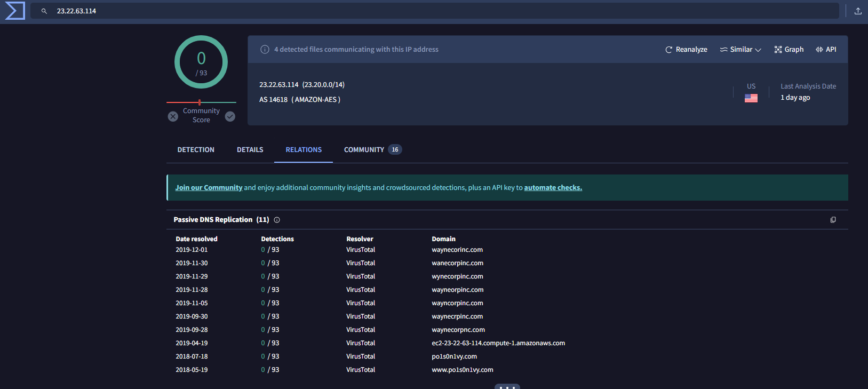Screen dimensions: 868x389
Task: Open domain wanecorpinc.com
Action: pos(458,263)
